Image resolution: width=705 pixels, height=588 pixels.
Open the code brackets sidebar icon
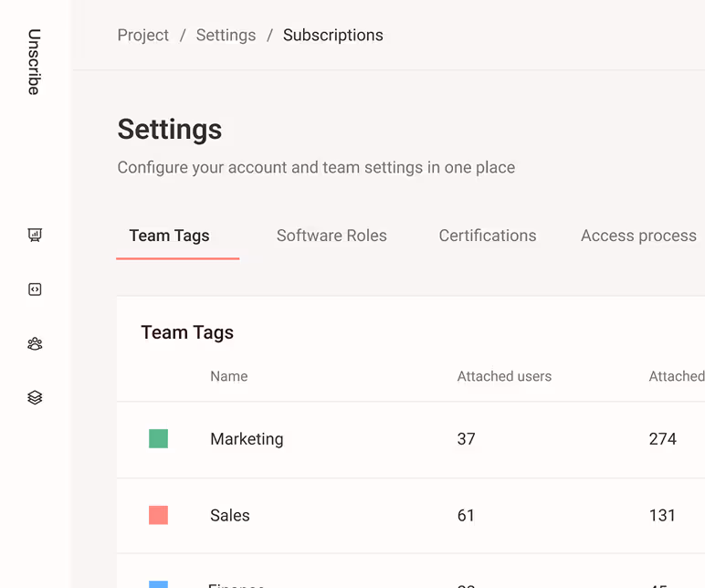pyautogui.click(x=35, y=289)
